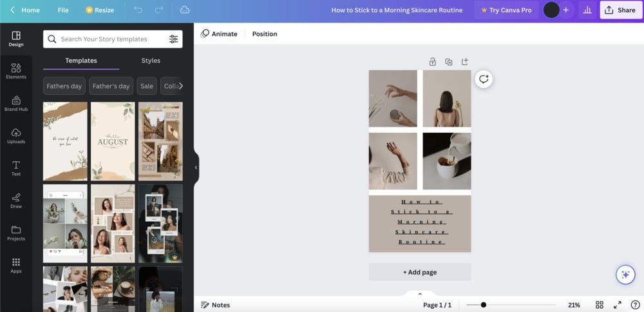Open the Notes panel
This screenshot has height=312, width=644.
[215, 305]
